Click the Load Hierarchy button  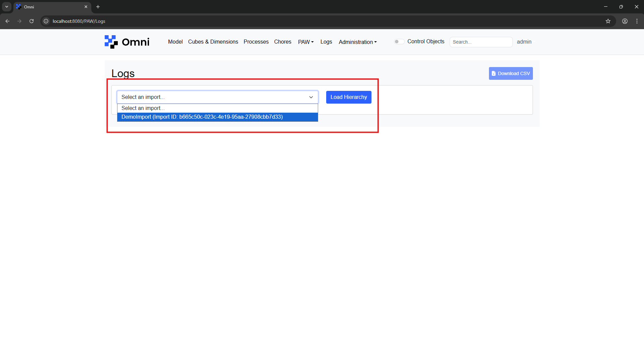[x=349, y=97]
